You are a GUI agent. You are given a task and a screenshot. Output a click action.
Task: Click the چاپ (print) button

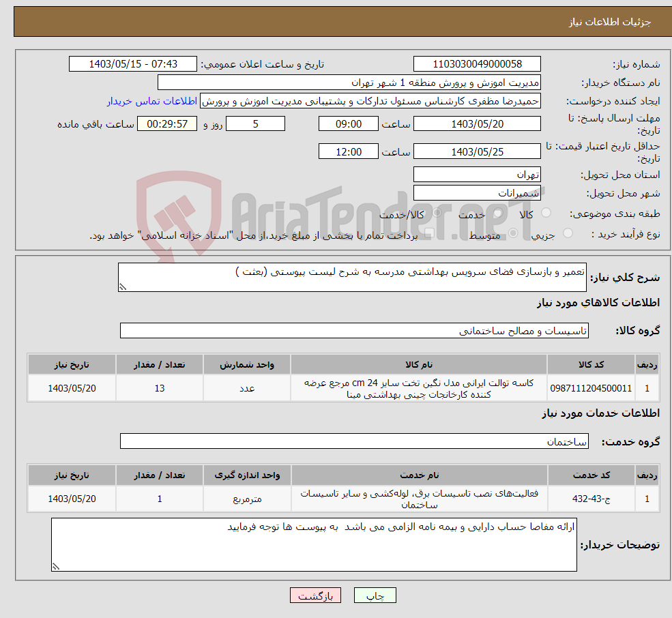375,595
